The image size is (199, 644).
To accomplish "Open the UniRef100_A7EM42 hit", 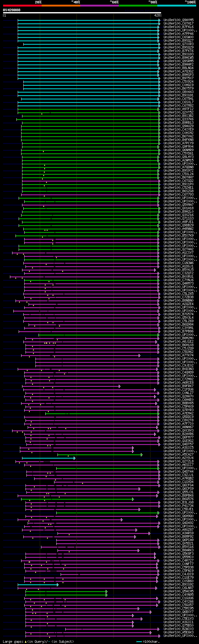I will point(178,413).
